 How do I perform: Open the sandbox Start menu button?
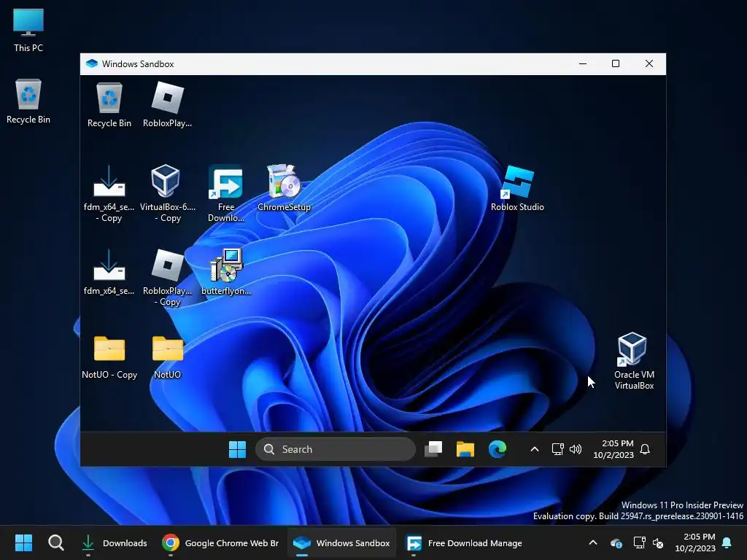tap(237, 449)
